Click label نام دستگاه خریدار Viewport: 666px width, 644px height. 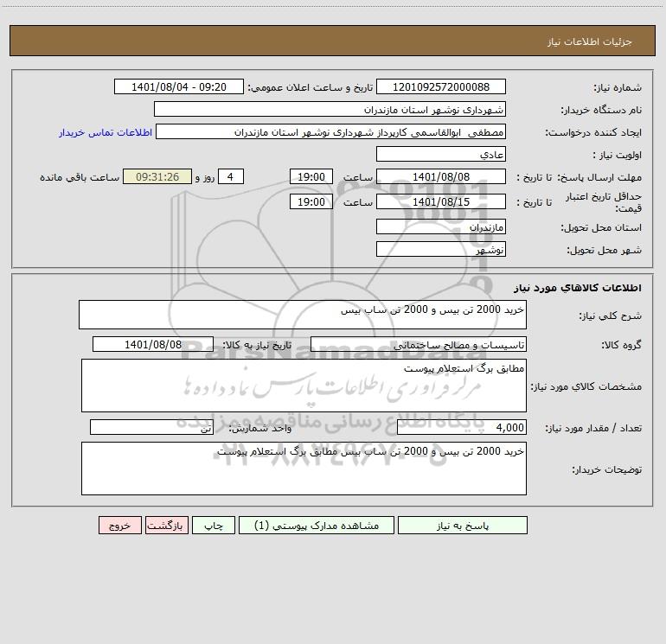coord(601,110)
